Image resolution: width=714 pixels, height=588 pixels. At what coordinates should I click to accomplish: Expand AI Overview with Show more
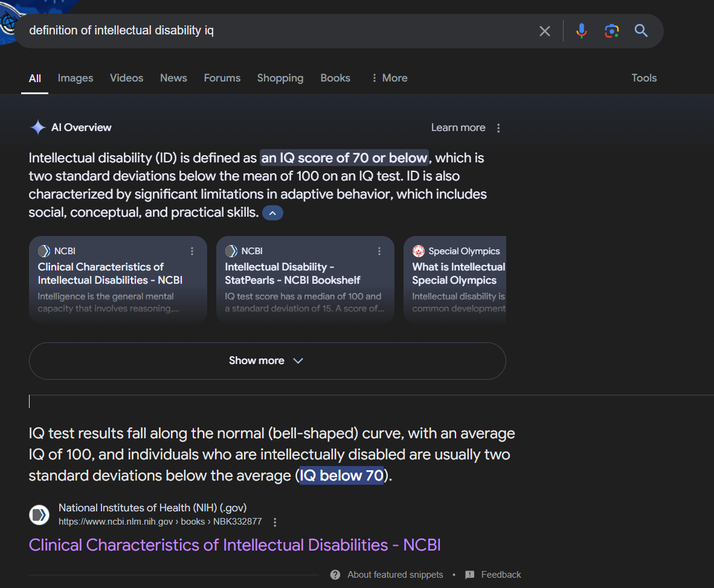[267, 361]
